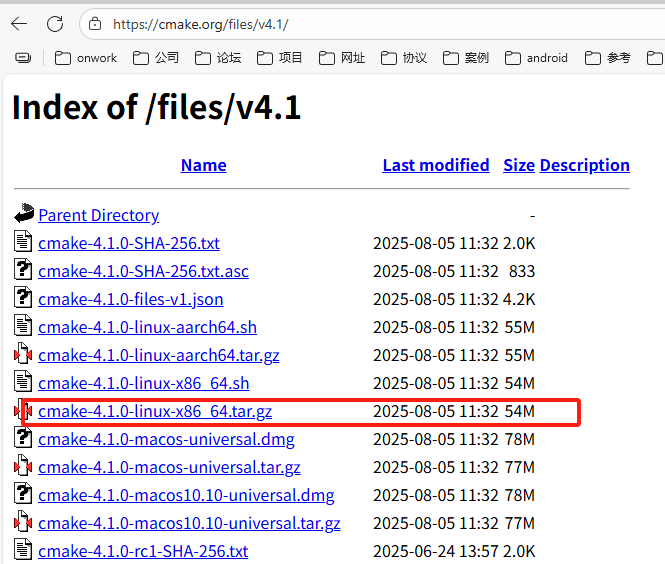Open the 项目 bookmark folder
This screenshot has width=665, height=564.
(279, 58)
